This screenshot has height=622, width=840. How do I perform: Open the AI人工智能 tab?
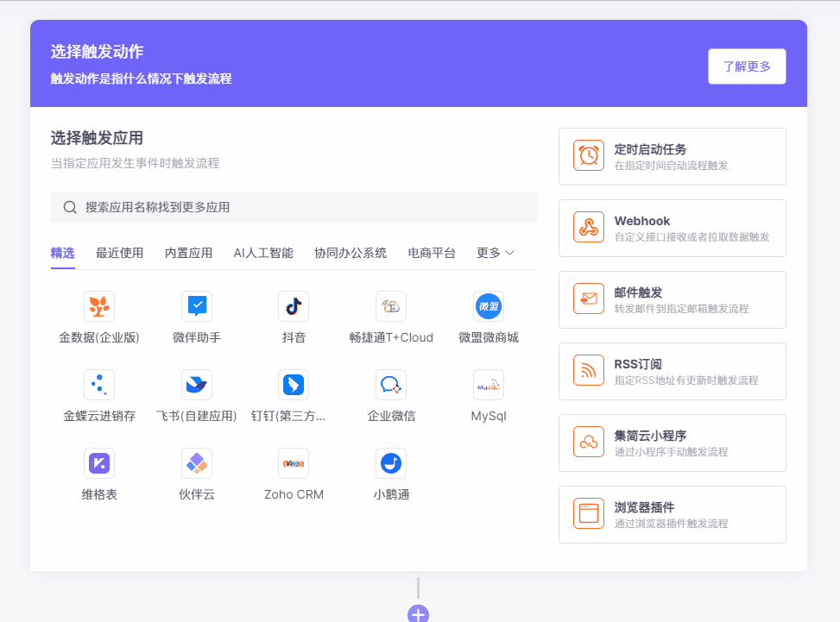tap(263, 253)
